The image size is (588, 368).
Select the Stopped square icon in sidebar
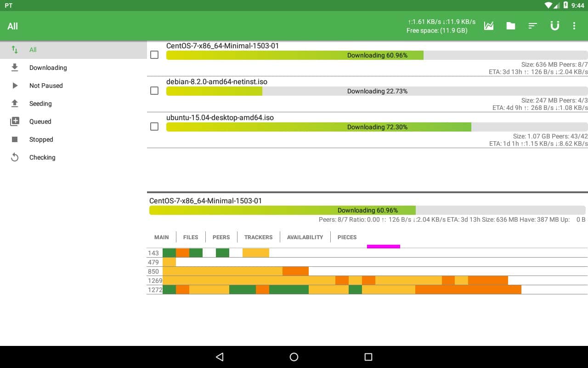pyautogui.click(x=15, y=139)
